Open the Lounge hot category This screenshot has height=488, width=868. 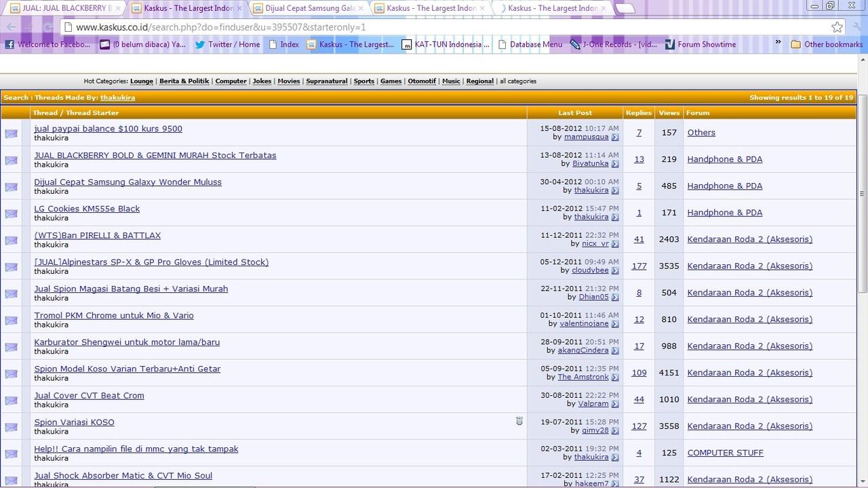tap(142, 81)
